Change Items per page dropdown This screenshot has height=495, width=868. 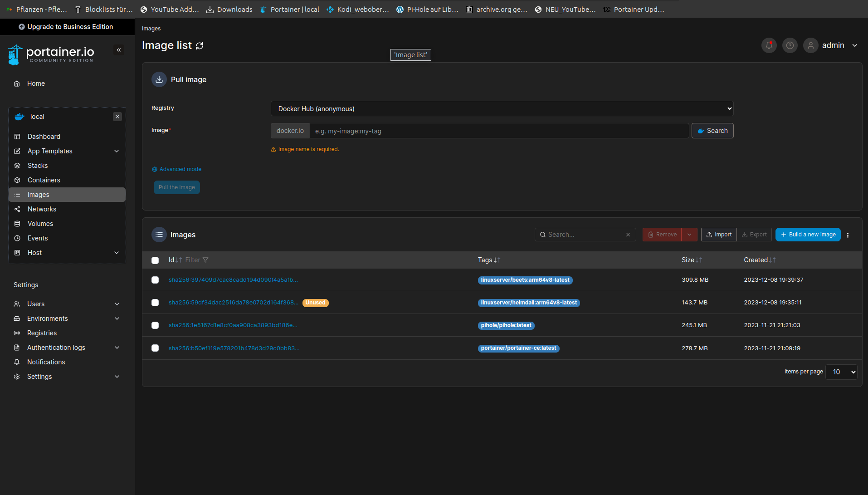click(842, 372)
